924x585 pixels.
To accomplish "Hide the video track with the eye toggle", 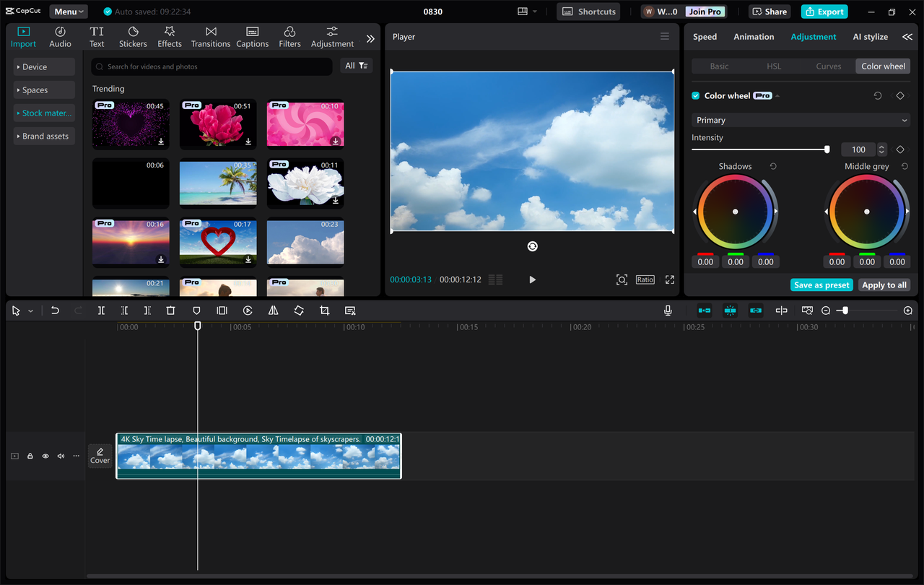I will 45,456.
